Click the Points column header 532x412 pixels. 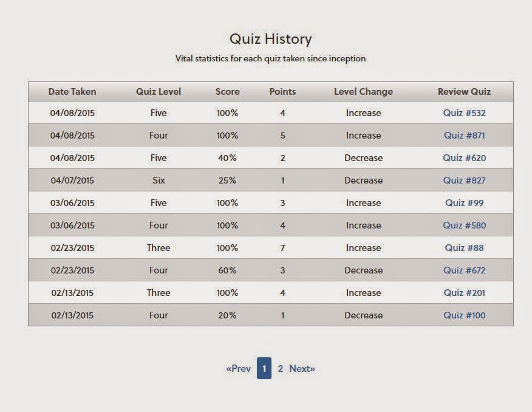click(x=282, y=92)
